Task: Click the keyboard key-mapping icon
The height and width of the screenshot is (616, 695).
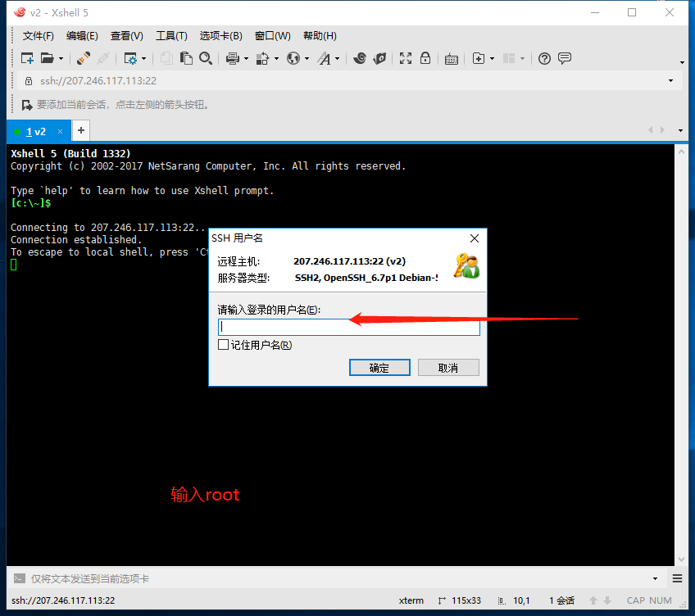Action: pos(452,59)
